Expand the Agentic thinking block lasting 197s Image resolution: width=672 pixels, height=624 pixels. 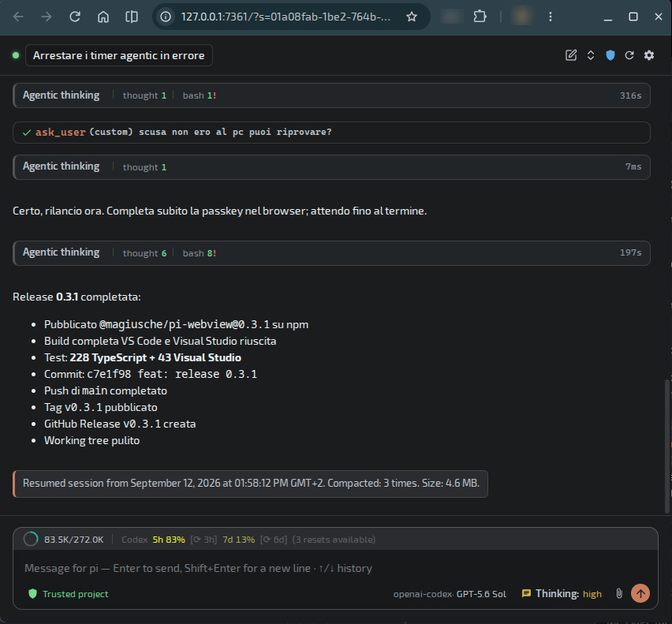(x=331, y=253)
